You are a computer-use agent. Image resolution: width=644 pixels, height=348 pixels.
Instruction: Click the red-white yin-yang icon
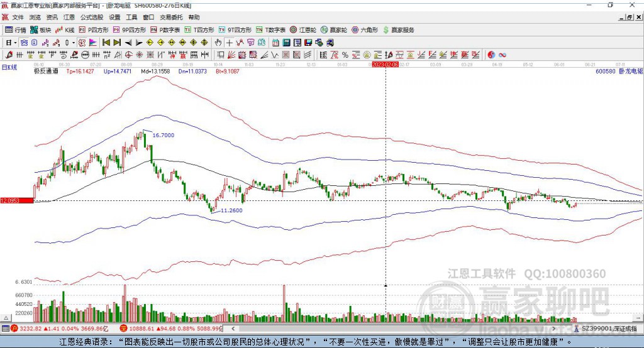click(x=491, y=55)
